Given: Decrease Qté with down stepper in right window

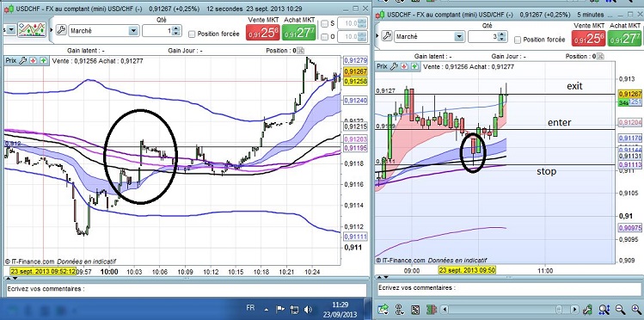Looking at the screenshot, I should tap(502, 39).
